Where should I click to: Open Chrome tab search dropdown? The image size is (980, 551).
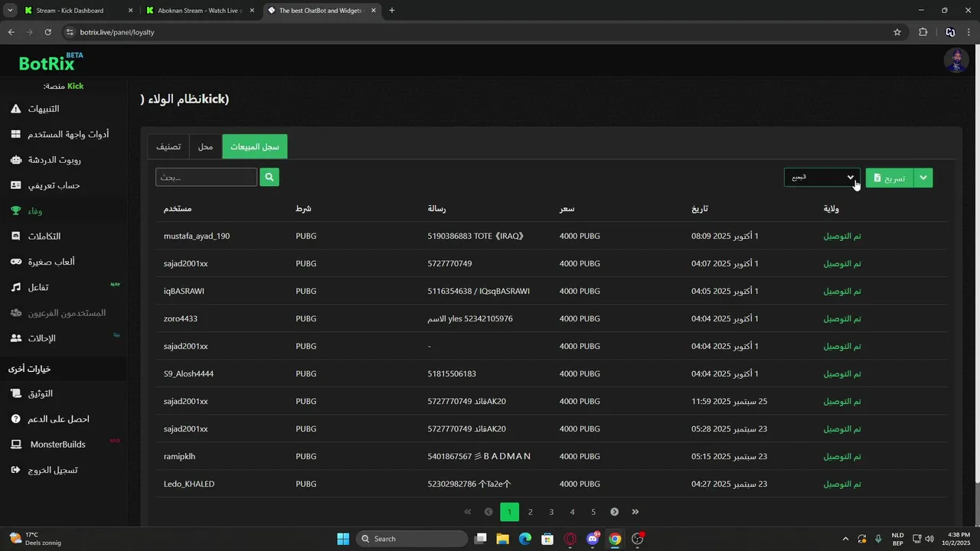tap(10, 11)
